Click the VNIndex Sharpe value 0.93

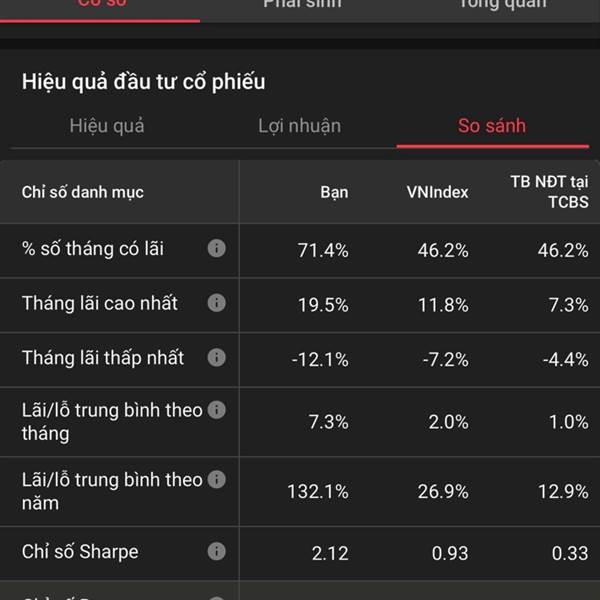point(450,553)
